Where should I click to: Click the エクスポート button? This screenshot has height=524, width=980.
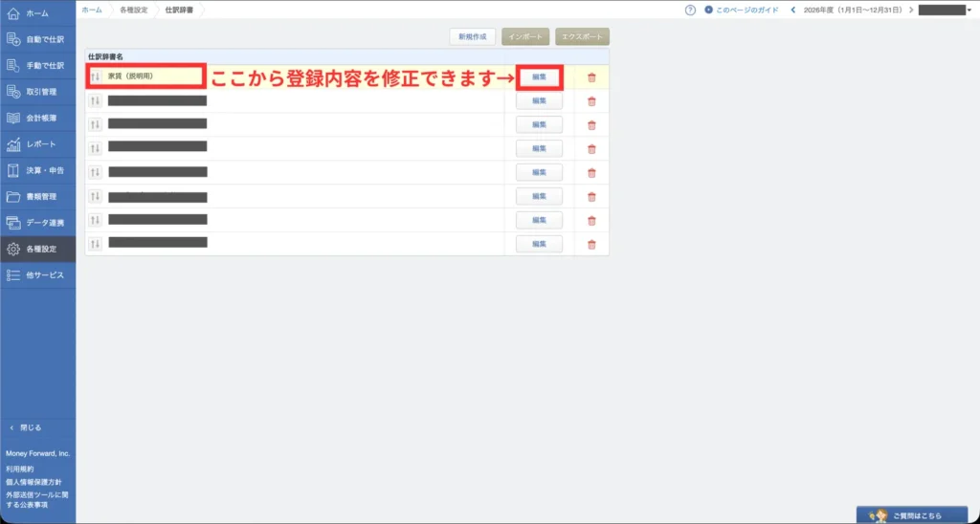pos(583,37)
